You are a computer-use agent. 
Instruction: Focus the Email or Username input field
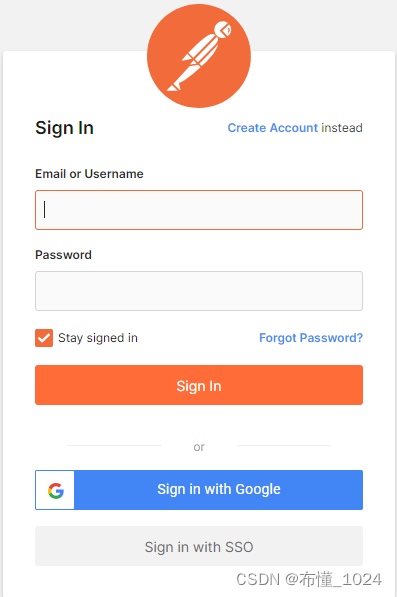click(x=199, y=210)
